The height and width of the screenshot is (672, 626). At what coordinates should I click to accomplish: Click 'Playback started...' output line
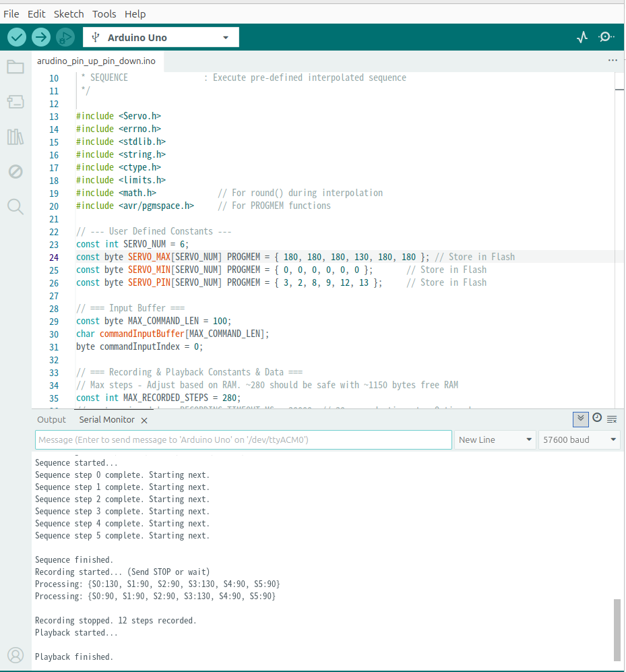(x=76, y=633)
